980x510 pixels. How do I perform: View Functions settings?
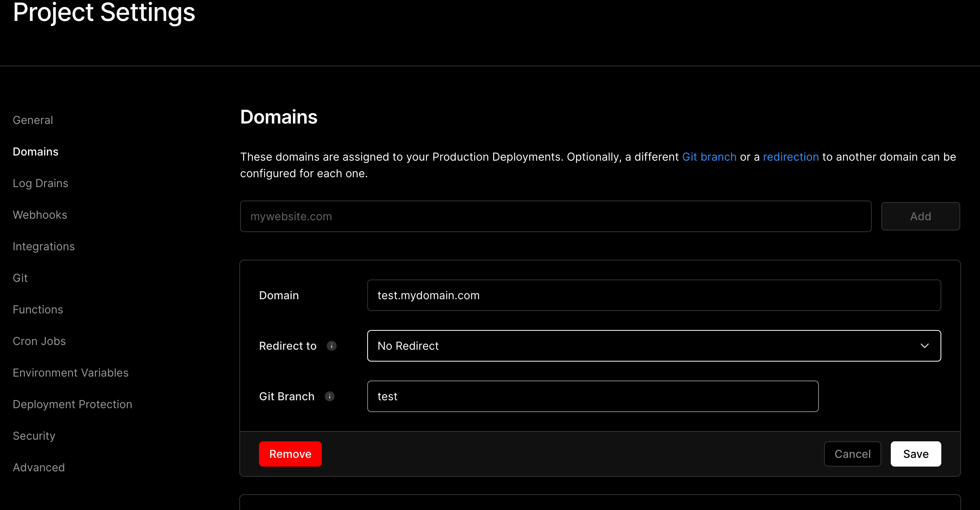pyautogui.click(x=38, y=309)
